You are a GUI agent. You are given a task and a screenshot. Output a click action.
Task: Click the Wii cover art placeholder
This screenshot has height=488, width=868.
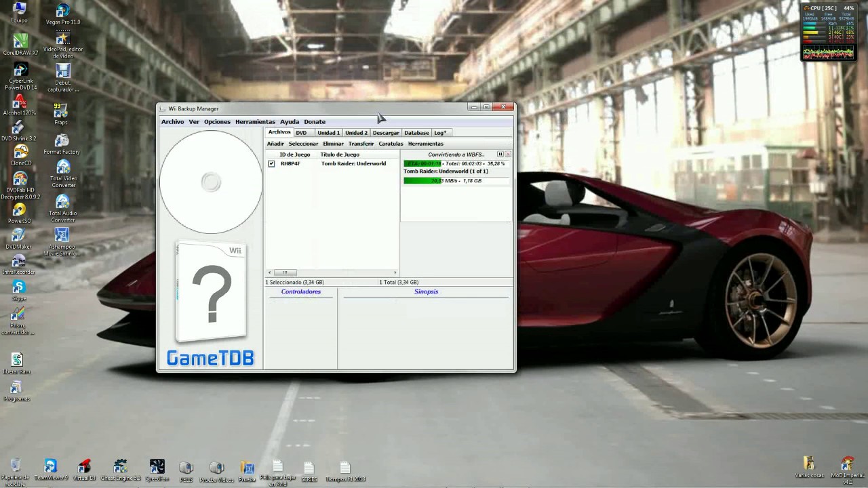[211, 293]
